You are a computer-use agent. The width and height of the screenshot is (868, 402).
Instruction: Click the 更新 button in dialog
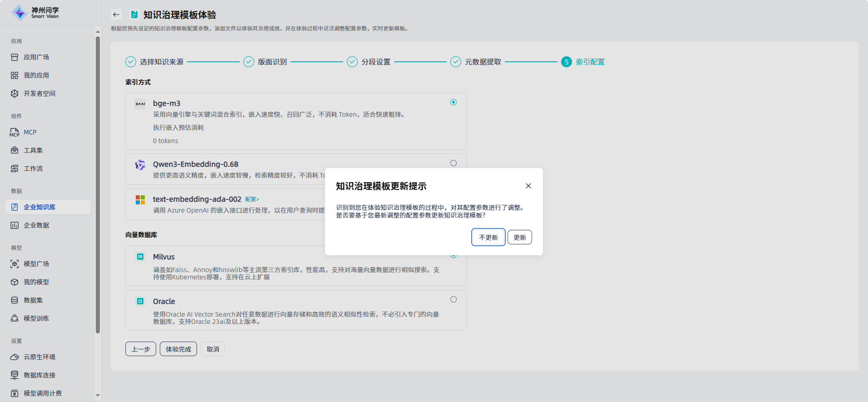pos(519,237)
